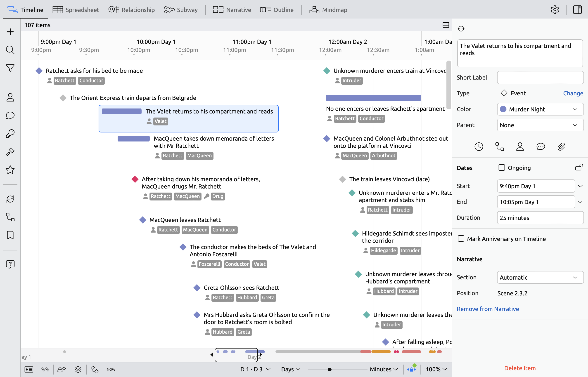Switch to the Mindmap view
The image size is (588, 377).
328,10
